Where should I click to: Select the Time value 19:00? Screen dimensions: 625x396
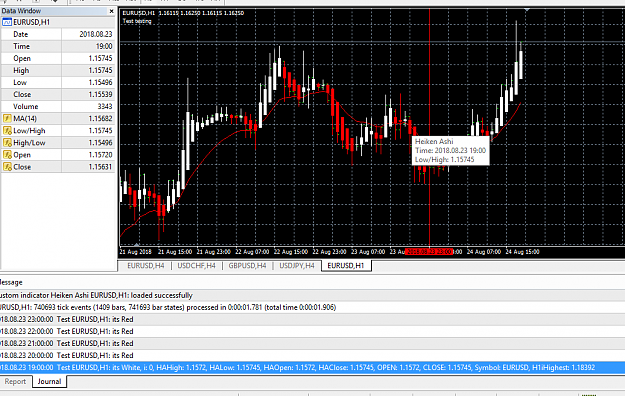[x=104, y=46]
